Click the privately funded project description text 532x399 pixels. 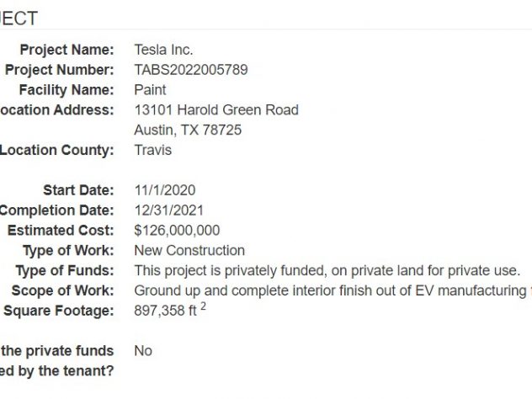point(327,270)
